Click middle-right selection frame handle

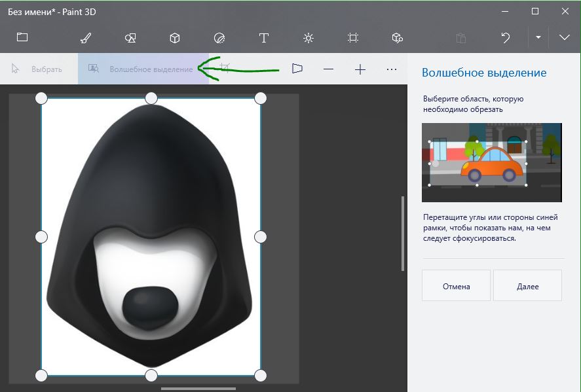pyautogui.click(x=261, y=237)
